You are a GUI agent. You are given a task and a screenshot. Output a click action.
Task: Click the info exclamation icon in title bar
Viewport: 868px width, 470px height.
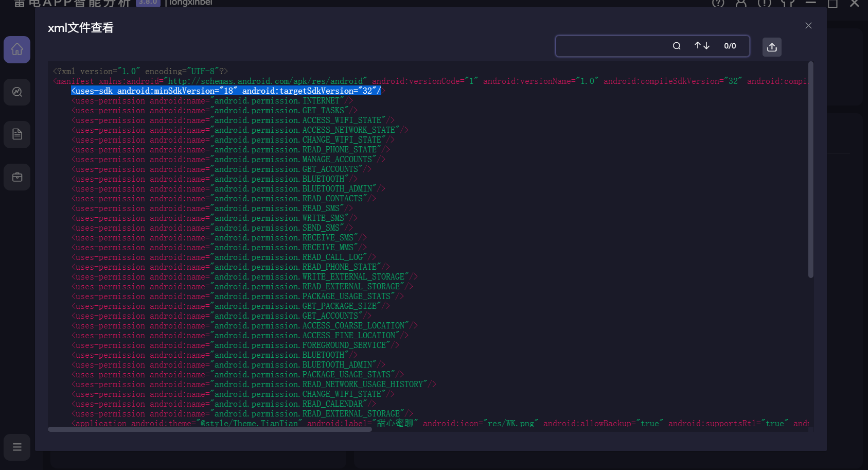pyautogui.click(x=765, y=4)
